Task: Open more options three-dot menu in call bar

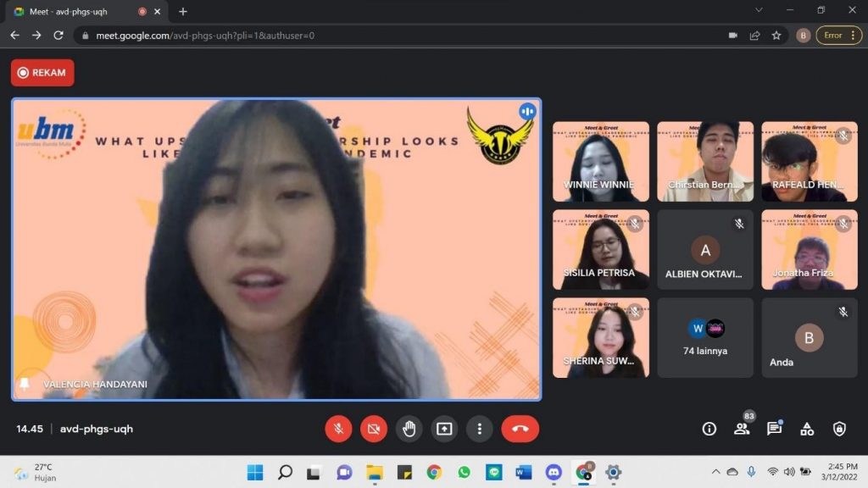Action: [480, 429]
